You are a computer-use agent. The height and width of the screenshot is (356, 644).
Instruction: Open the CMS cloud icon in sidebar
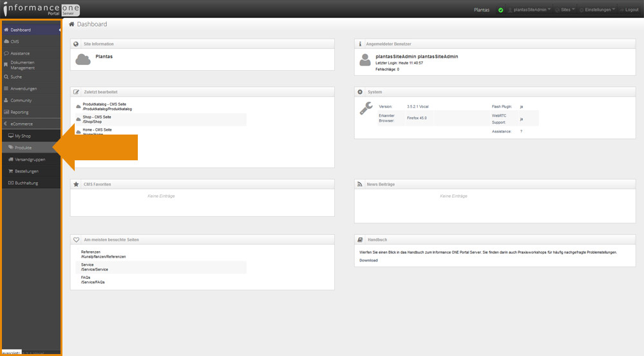[x=6, y=41]
